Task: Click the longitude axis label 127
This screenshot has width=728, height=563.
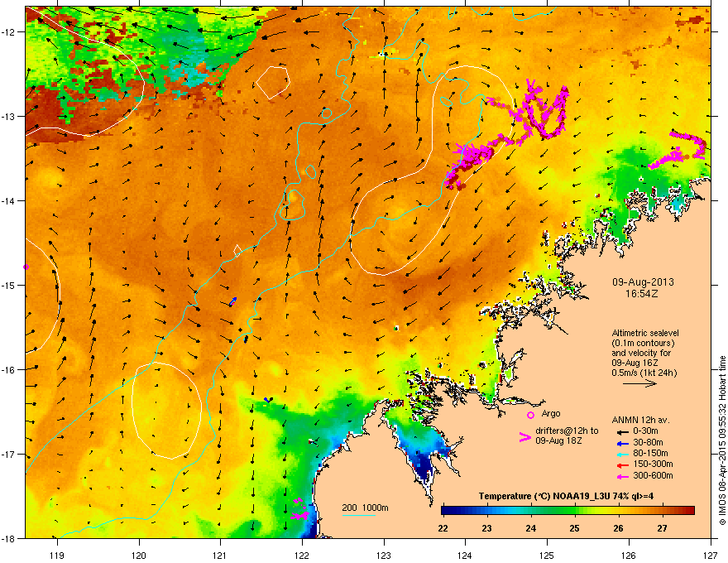Action: click(x=711, y=555)
